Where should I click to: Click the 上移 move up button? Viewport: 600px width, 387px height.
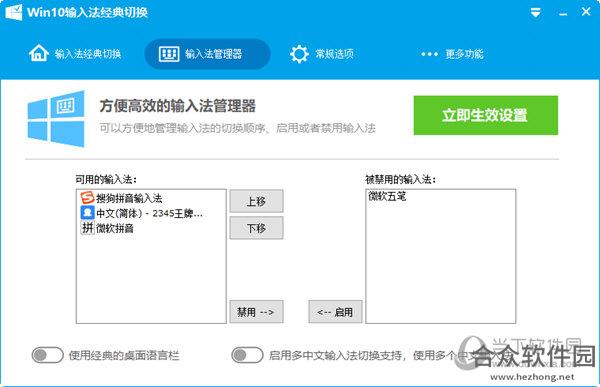(256, 201)
